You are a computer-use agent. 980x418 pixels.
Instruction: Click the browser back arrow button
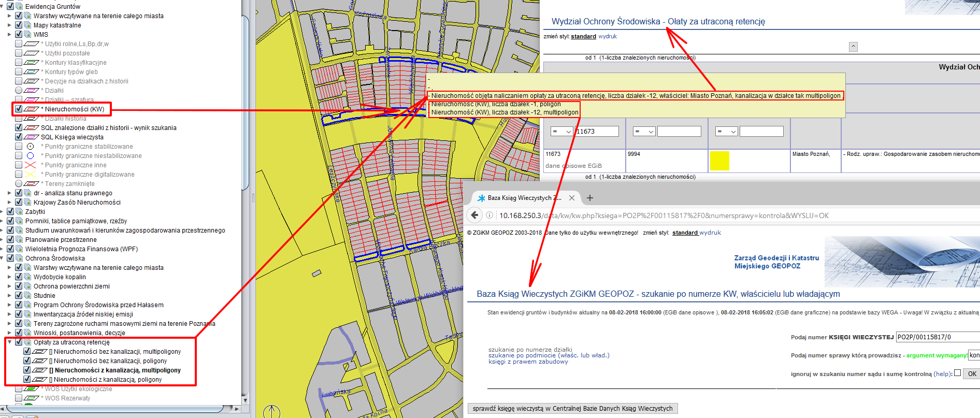tap(474, 215)
